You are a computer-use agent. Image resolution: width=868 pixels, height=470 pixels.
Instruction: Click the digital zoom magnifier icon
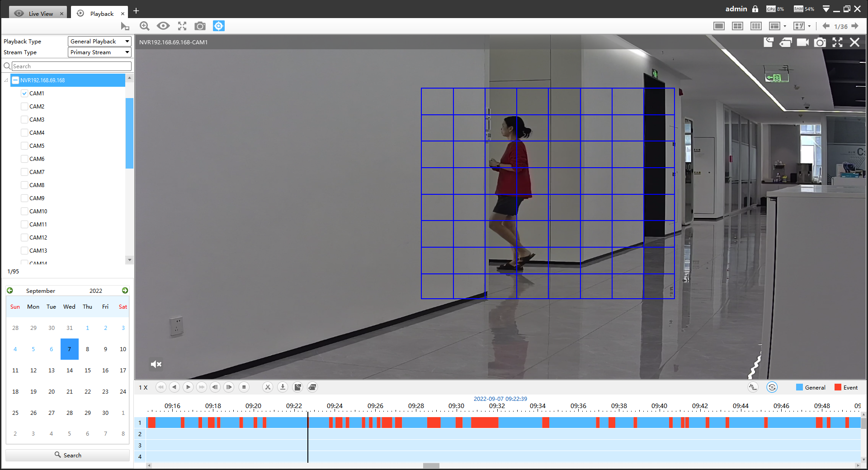(144, 26)
